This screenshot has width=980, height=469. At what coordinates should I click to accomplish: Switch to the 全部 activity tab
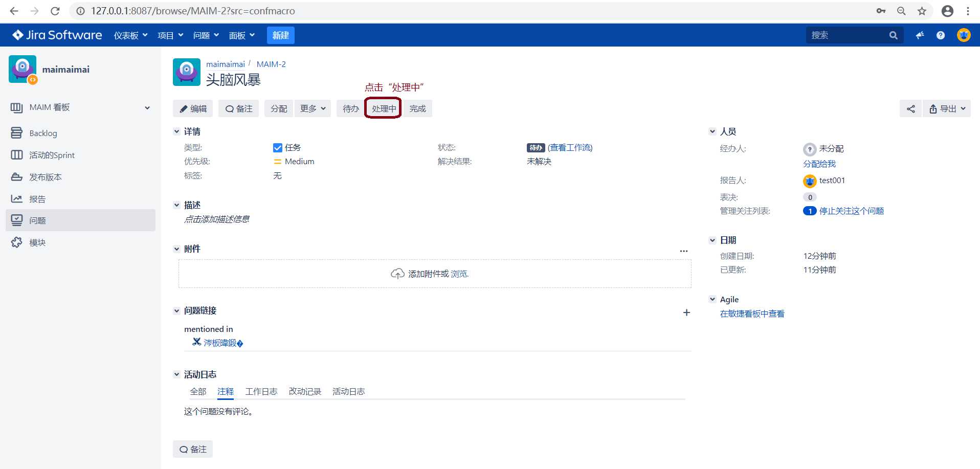click(198, 391)
